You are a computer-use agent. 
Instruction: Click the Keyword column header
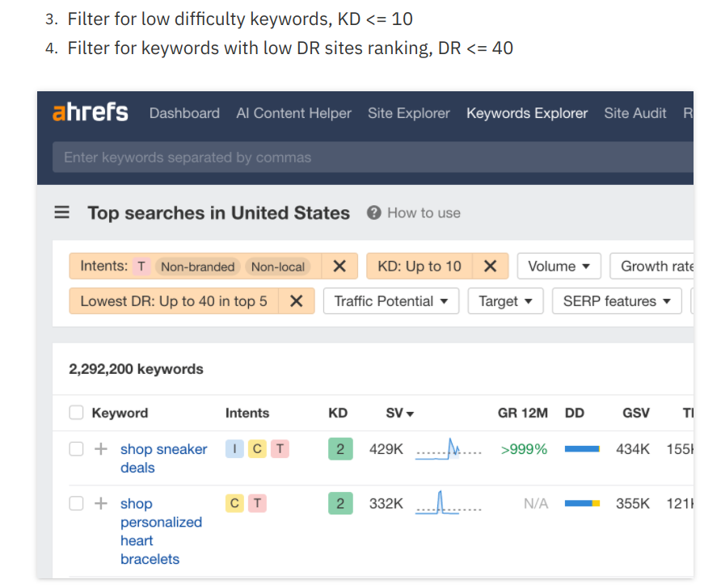click(120, 413)
